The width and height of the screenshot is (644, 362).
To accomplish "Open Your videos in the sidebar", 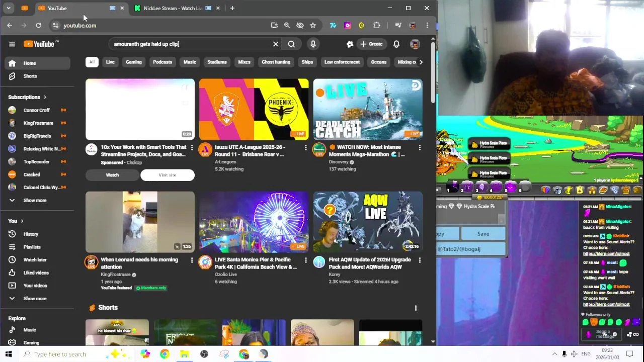I will click(38, 286).
